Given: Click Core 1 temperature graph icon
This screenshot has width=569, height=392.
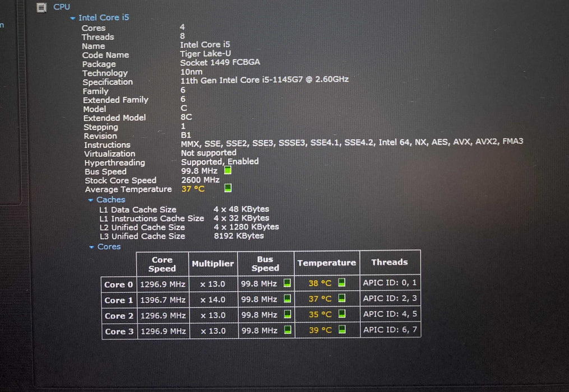Looking at the screenshot, I should 341,298.
